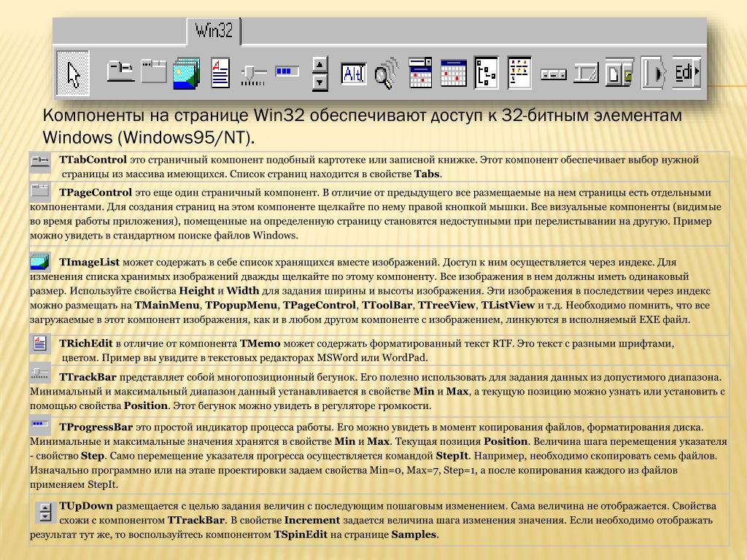Screen dimensions: 747x560
Task: Choose the TStatusBar component icon
Action: 586,74
